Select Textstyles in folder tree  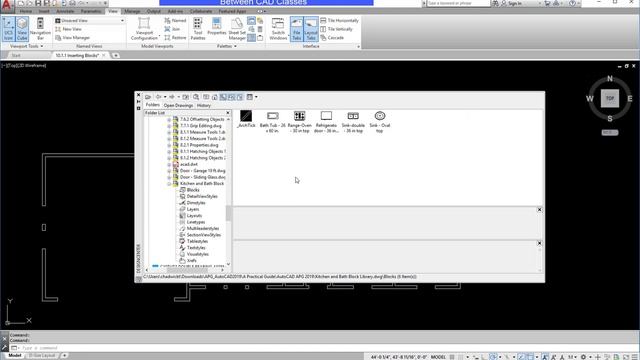click(x=196, y=248)
